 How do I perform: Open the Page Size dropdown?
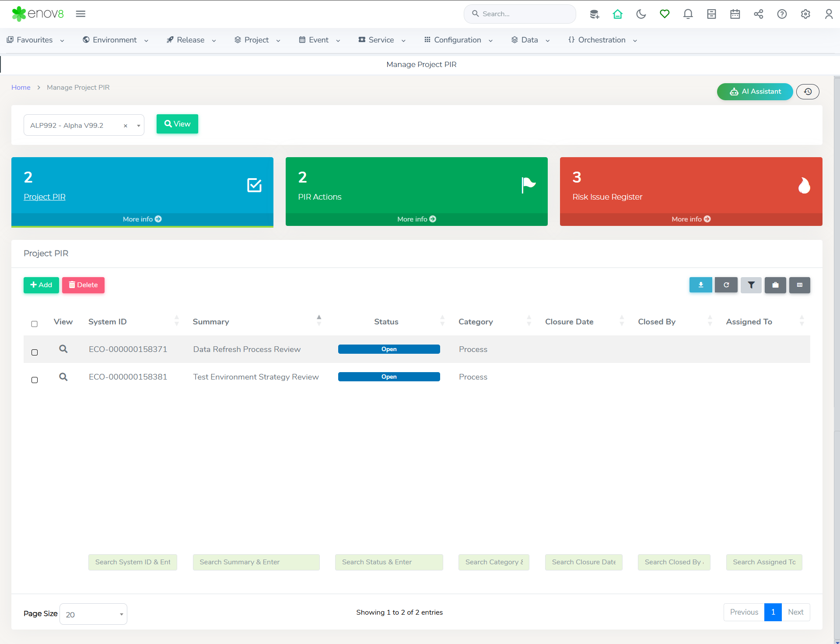(x=93, y=614)
